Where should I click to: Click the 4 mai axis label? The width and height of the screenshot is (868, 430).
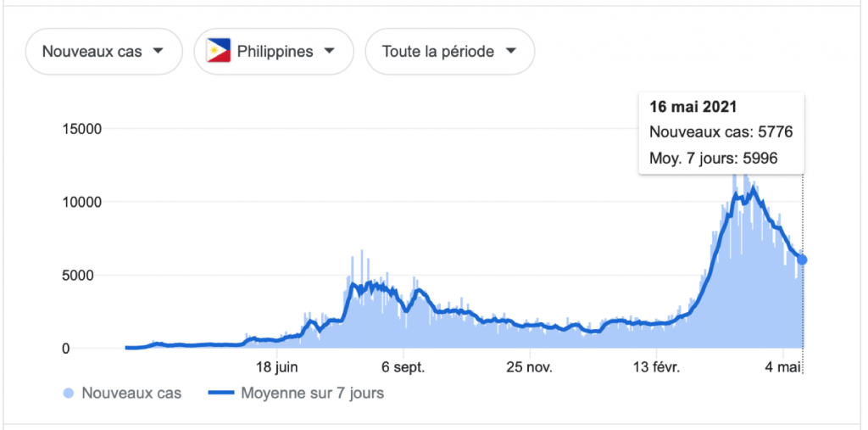click(783, 368)
